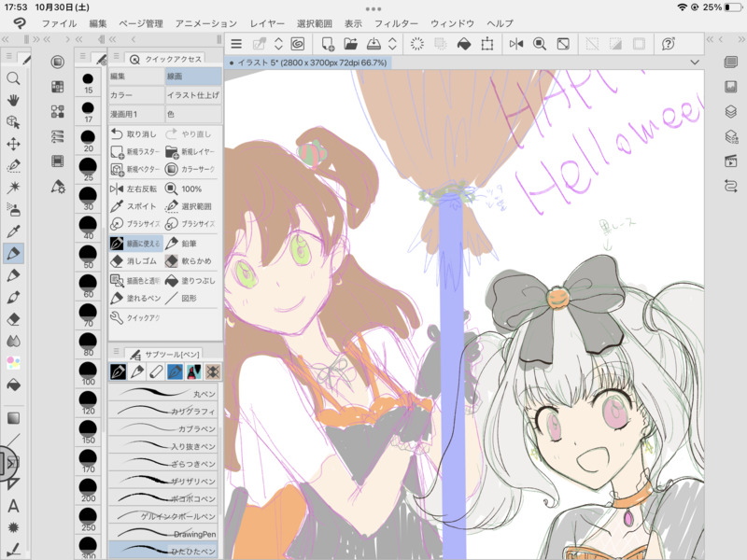The width and height of the screenshot is (747, 560).
Task: Click スポイト in quick access
Action: [134, 206]
